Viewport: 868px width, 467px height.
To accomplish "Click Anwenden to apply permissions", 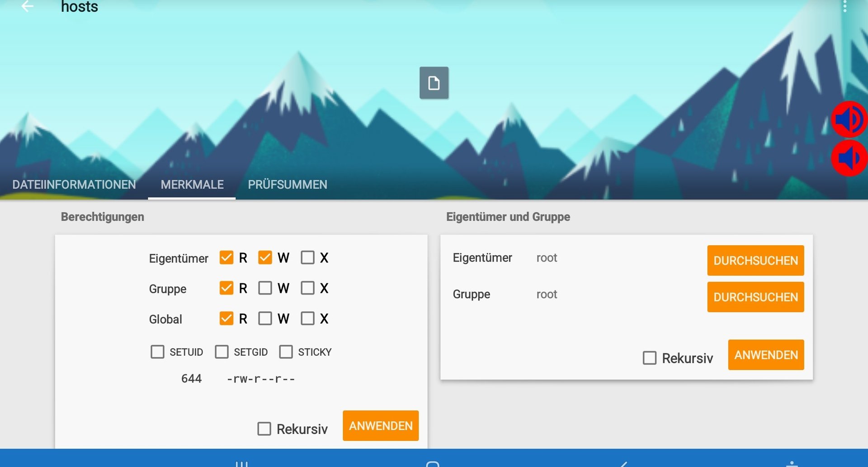I will (381, 426).
